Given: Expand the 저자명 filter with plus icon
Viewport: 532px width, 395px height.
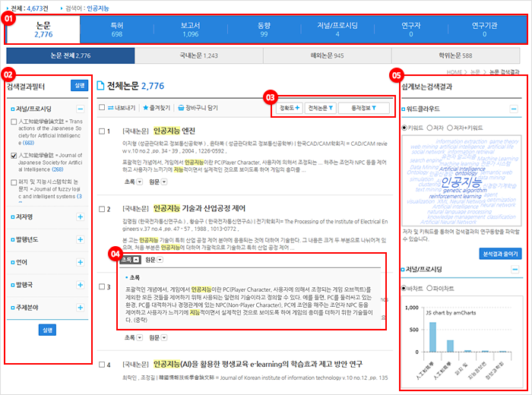Looking at the screenshot, I should point(81,216).
